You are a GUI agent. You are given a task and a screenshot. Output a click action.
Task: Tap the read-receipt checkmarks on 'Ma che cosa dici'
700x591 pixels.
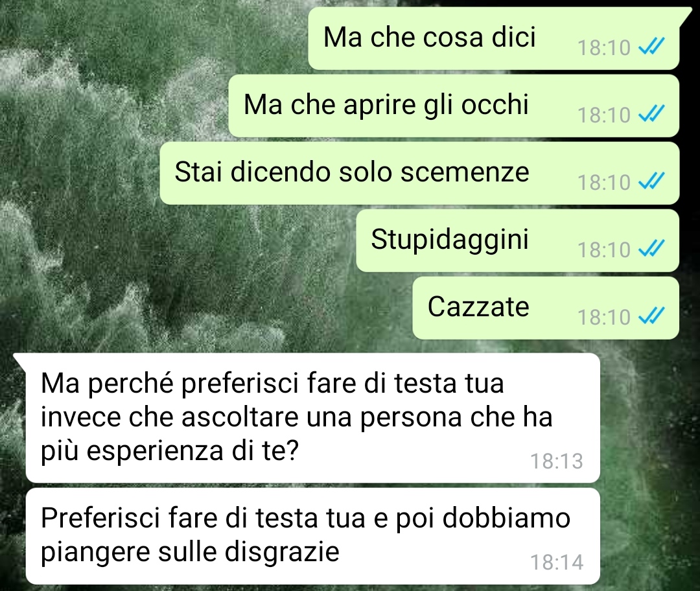pyautogui.click(x=651, y=46)
